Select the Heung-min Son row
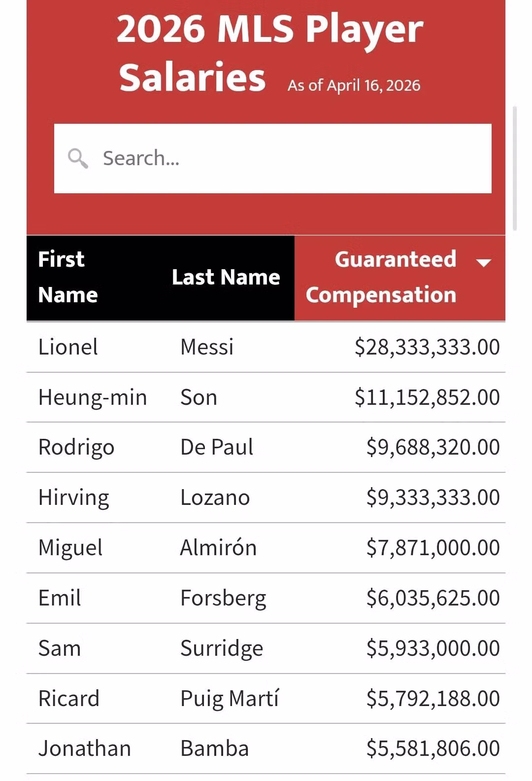This screenshot has width=532, height=781. coord(266,397)
